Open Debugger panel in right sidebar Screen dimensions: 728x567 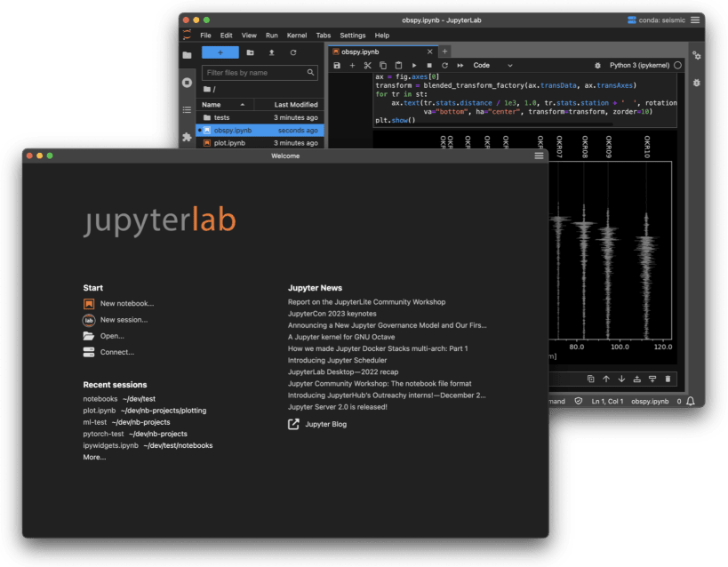click(696, 84)
